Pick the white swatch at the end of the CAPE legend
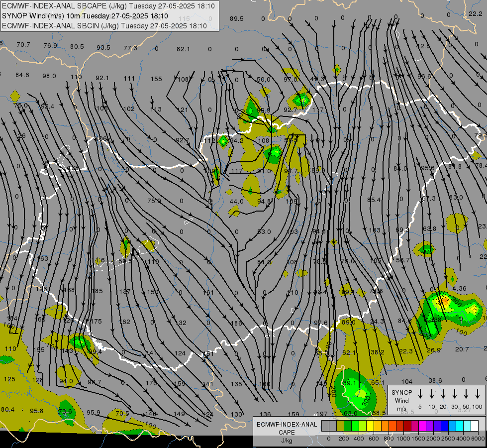Viewport: 487px width, 448px height. (475, 426)
